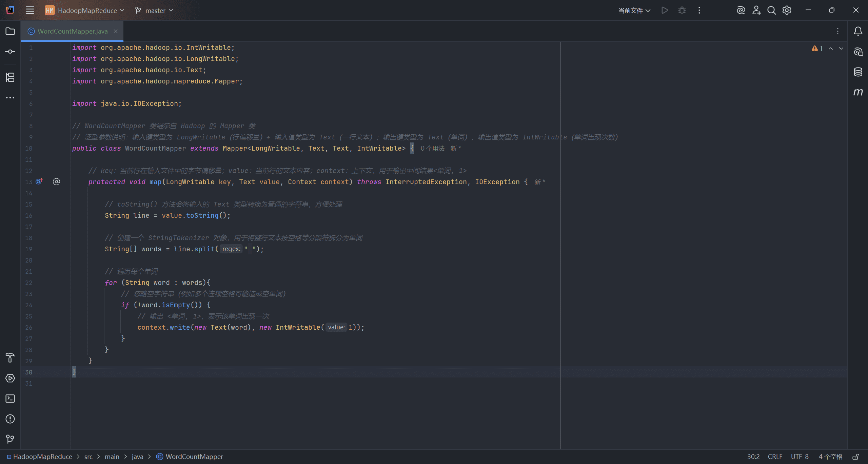
Task: Open the master branch dropdown
Action: tap(154, 11)
